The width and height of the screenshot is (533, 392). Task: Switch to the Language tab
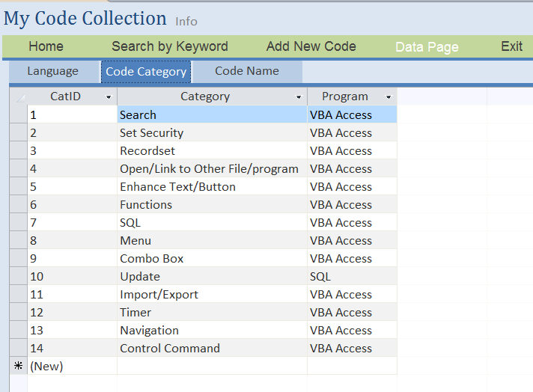coord(54,71)
